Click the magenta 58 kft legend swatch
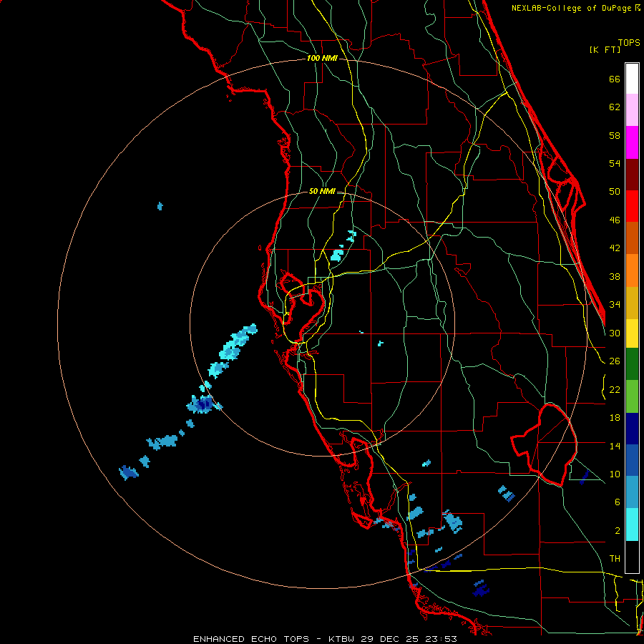The height and width of the screenshot is (644, 644). pos(632,142)
